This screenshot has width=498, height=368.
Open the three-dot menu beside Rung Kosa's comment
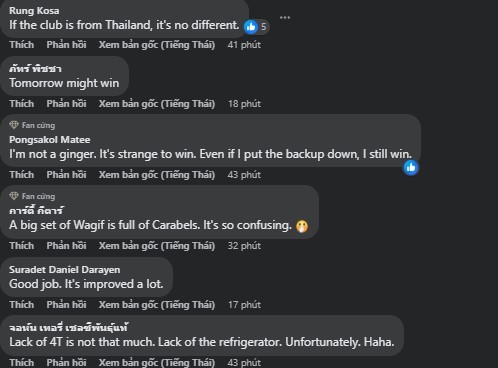(285, 18)
